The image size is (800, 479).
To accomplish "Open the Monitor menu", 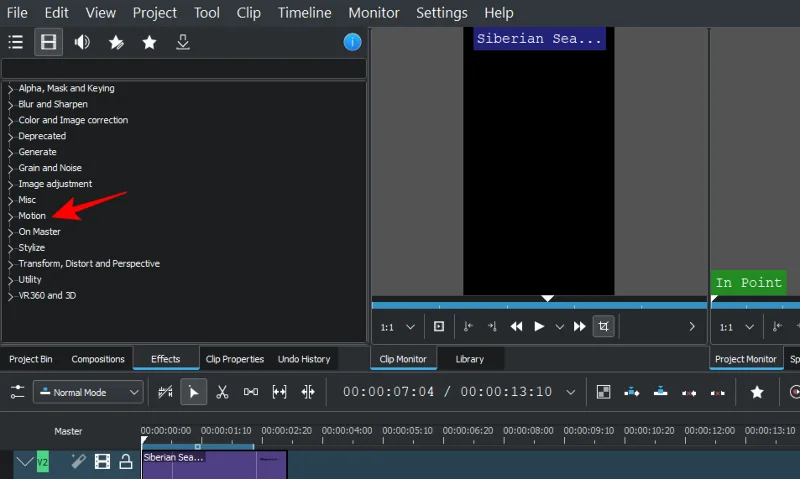I will click(374, 13).
